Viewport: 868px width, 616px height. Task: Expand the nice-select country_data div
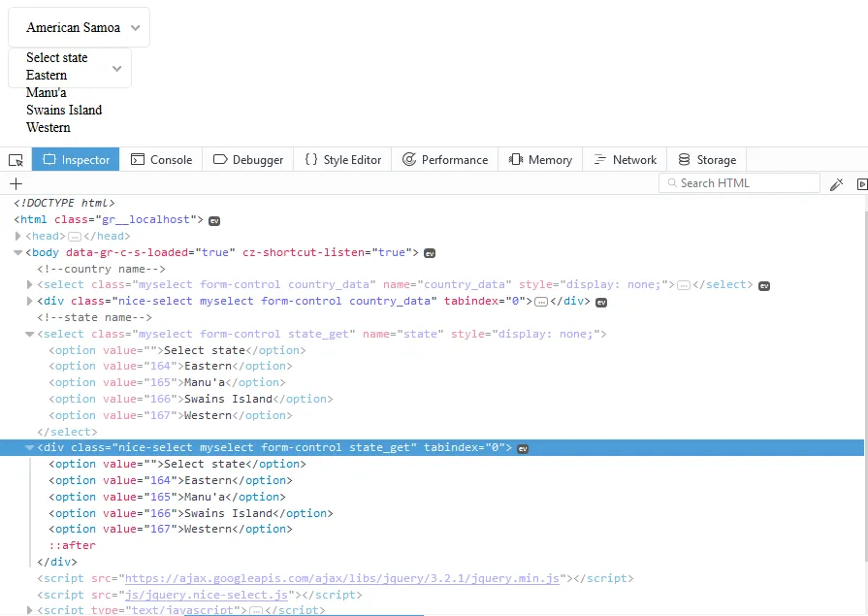(29, 302)
